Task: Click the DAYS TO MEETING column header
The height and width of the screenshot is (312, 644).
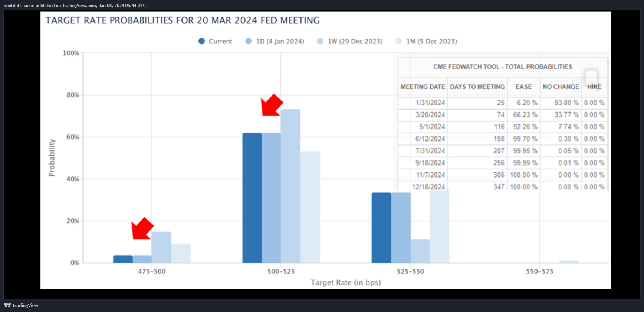Action: point(477,87)
